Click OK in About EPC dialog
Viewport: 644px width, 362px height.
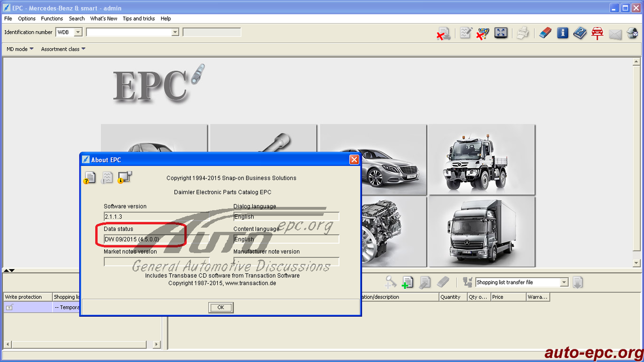click(221, 307)
